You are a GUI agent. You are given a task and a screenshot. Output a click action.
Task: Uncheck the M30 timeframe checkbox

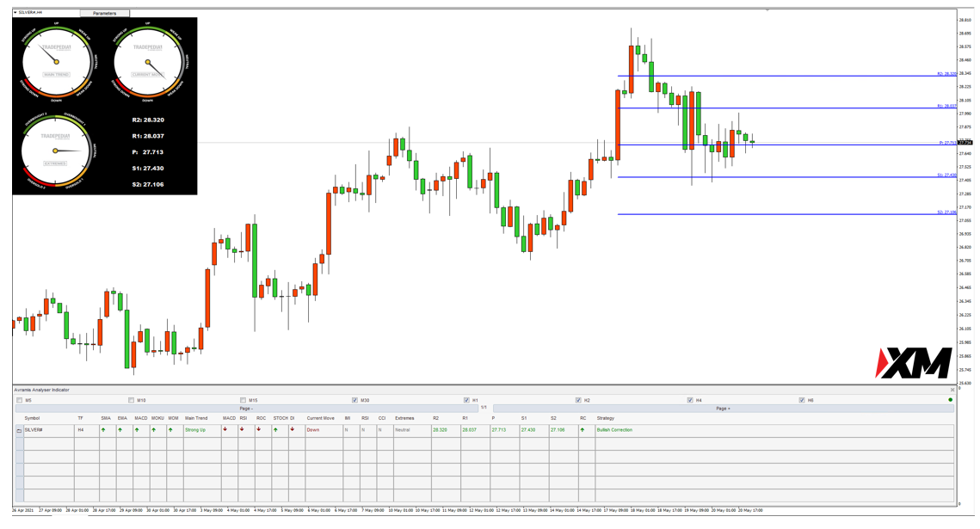[x=355, y=400]
